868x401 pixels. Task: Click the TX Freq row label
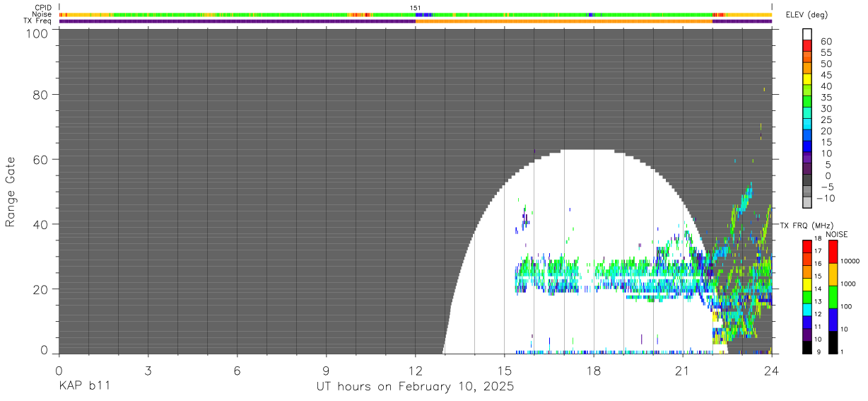tap(38, 21)
